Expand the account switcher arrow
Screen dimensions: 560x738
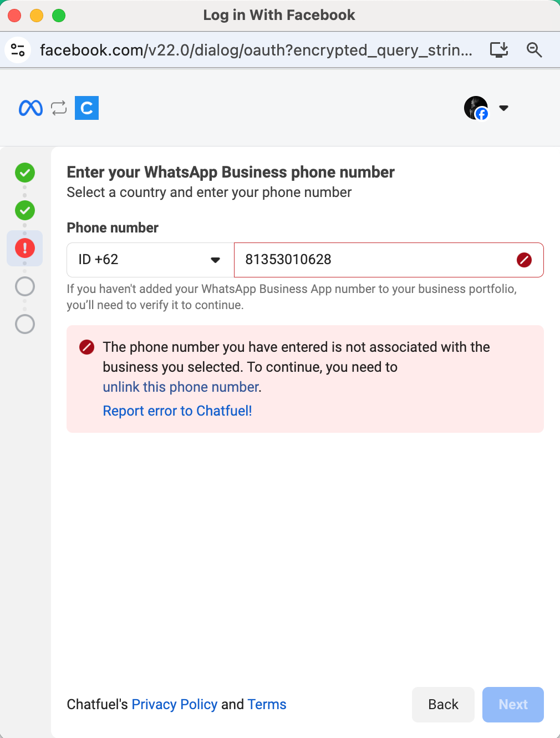coord(503,108)
